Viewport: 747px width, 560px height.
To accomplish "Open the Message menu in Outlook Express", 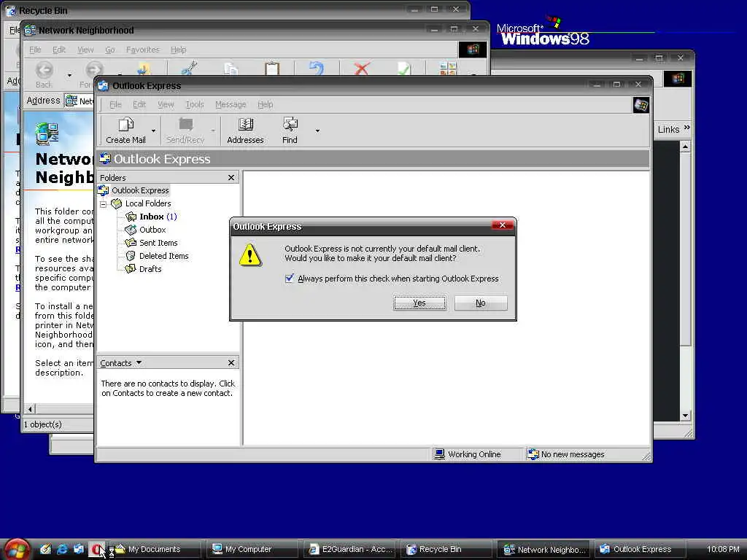I will pos(231,104).
